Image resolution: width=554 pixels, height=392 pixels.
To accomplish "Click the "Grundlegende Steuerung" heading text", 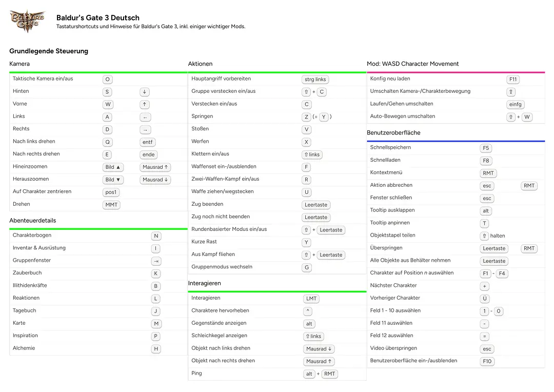I will pos(49,51).
